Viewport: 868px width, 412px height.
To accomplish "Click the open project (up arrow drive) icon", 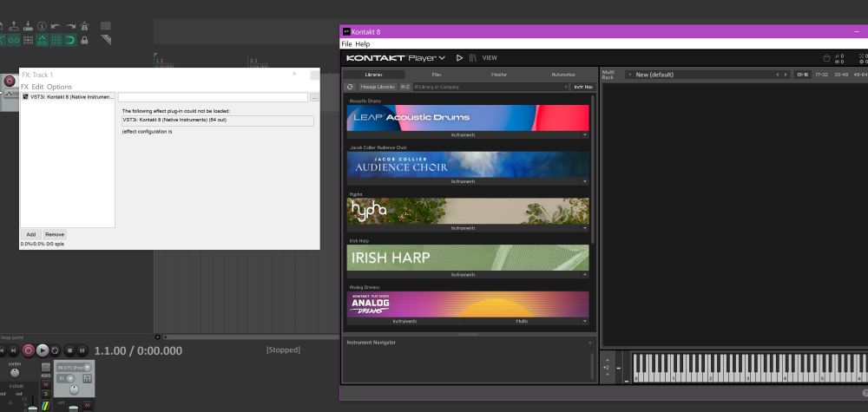I will (14, 26).
